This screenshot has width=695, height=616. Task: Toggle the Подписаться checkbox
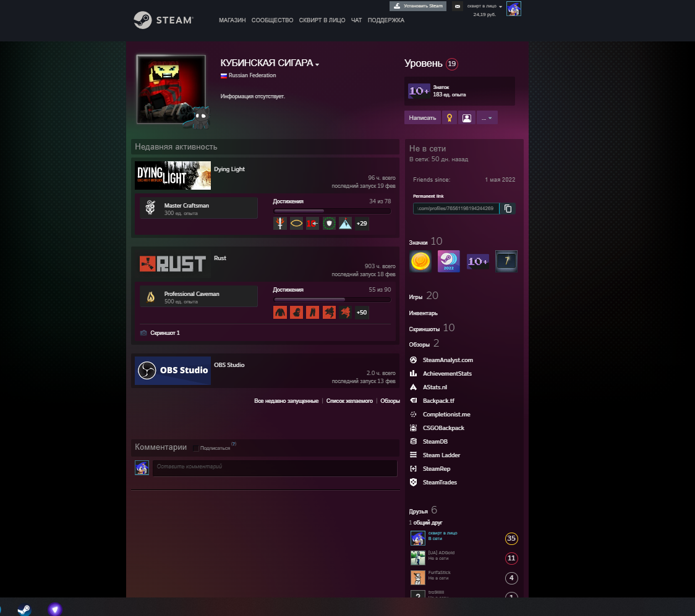(x=195, y=448)
